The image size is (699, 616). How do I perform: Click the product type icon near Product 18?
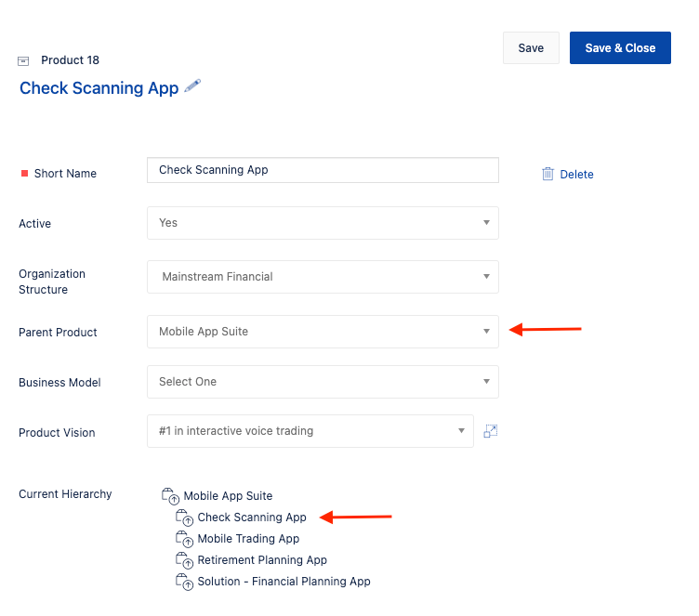tap(23, 61)
